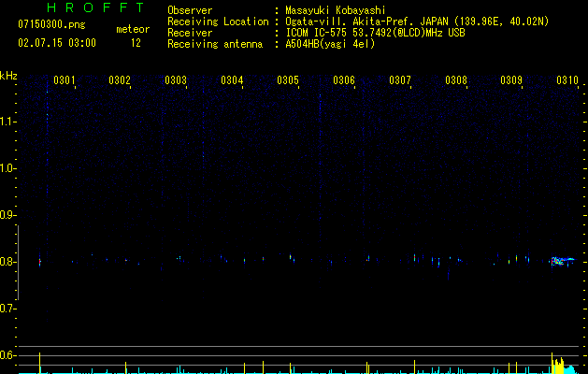Click the gray frequency range bar at left

[19, 263]
